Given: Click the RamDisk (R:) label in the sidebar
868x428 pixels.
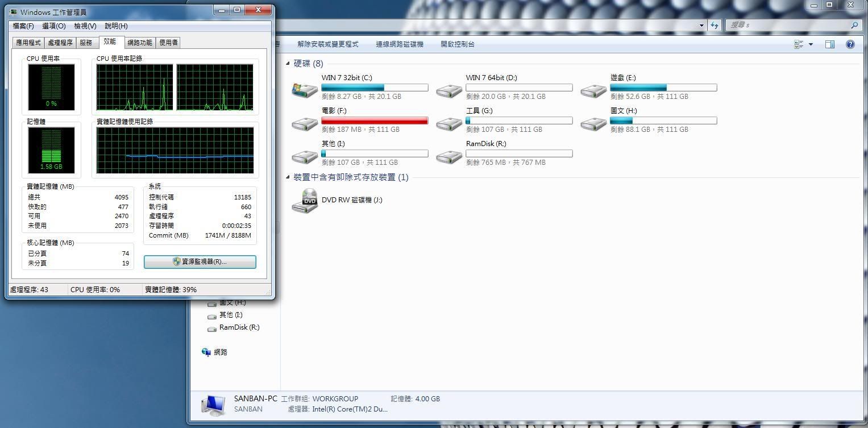Looking at the screenshot, I should coord(239,328).
